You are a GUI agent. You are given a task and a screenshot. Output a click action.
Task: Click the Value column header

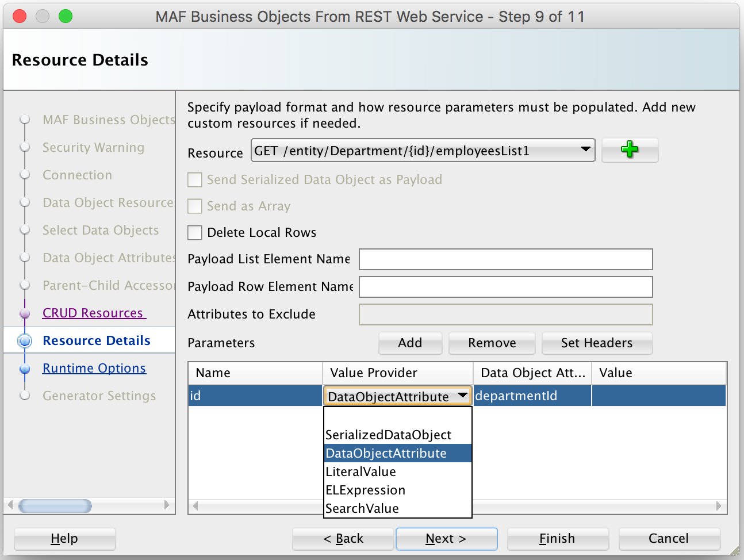[659, 373]
